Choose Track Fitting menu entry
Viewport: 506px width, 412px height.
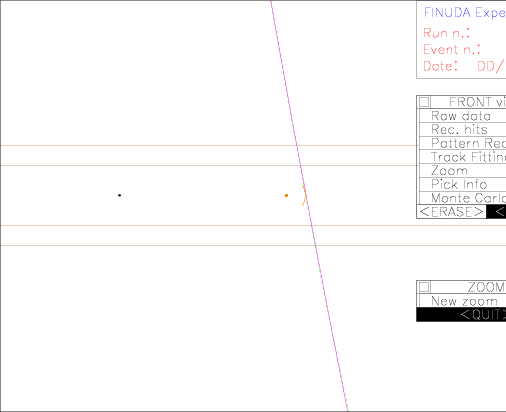[x=463, y=157]
